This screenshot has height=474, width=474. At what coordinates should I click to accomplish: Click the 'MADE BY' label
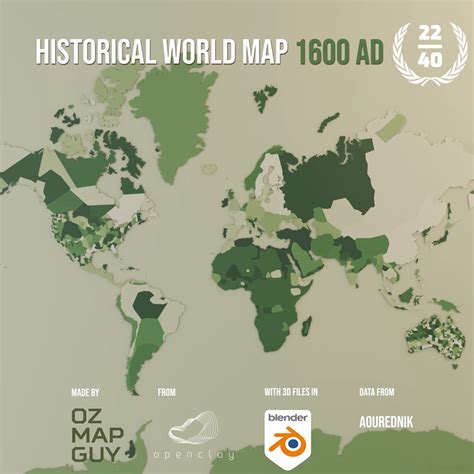coord(85,392)
